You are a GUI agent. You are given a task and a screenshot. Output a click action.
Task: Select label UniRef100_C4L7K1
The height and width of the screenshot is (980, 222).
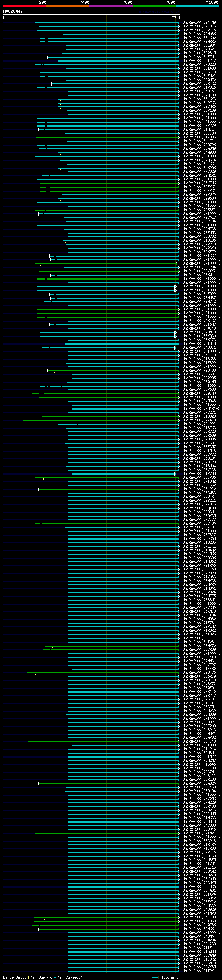pos(199,546)
